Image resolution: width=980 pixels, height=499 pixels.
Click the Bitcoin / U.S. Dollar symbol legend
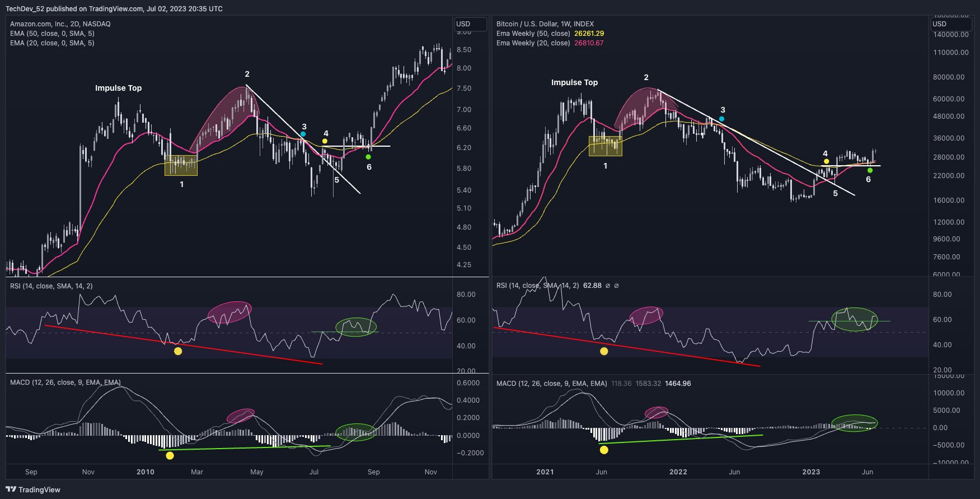pos(545,24)
